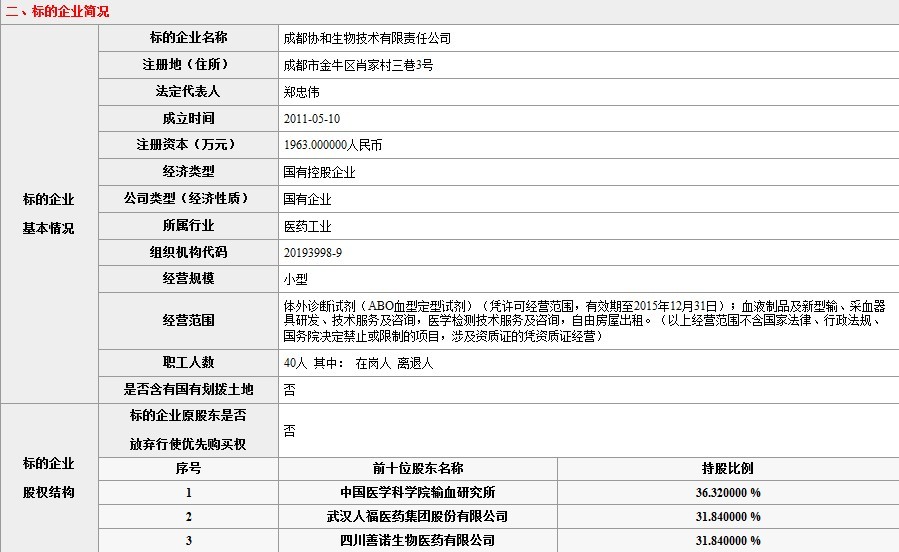Click the column header 前十位股东名称
Screen dimensions: 899x552
tap(417, 468)
